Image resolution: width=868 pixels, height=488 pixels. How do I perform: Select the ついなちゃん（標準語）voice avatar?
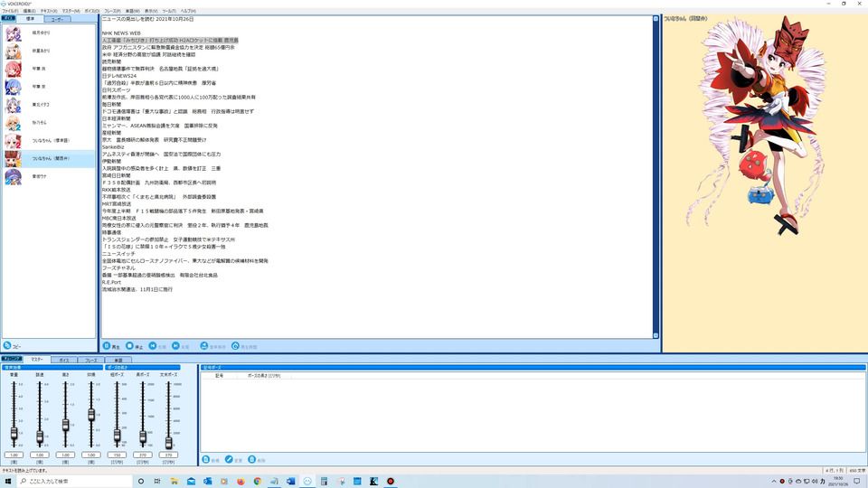(x=14, y=141)
